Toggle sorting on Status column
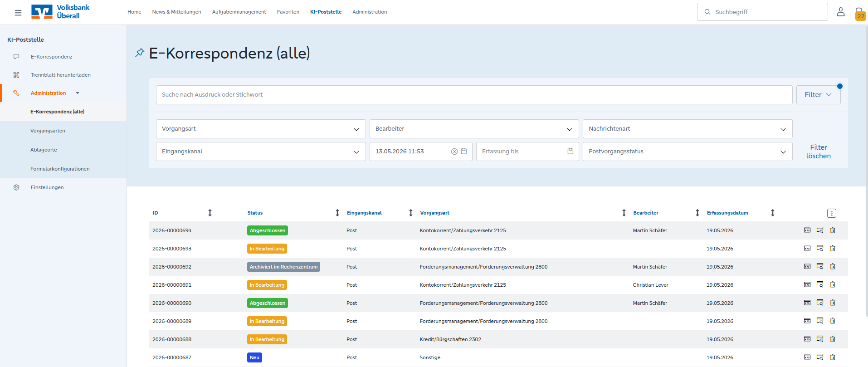 (337, 213)
